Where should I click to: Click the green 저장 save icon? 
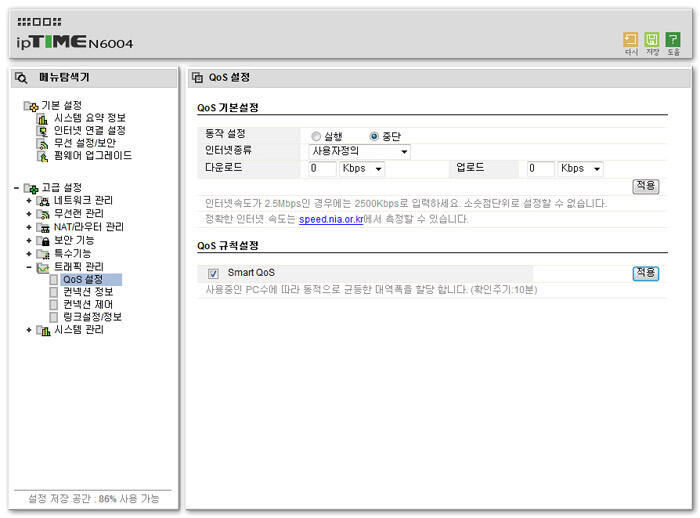pyautogui.click(x=651, y=40)
